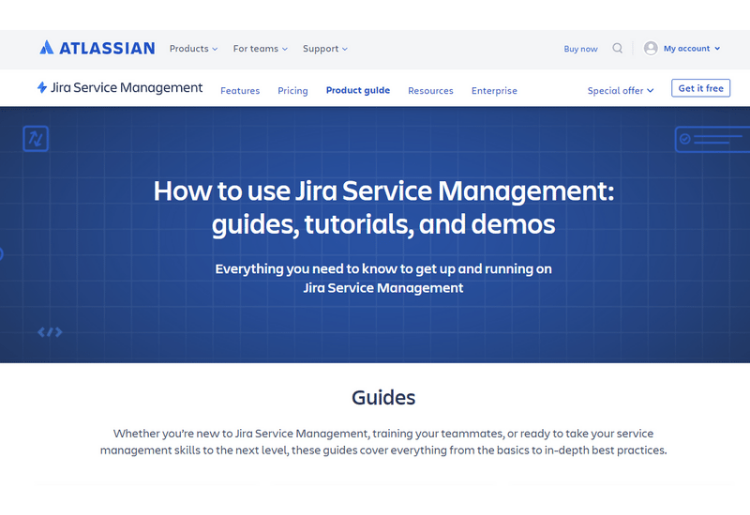Click the checklist card icon in banner
This screenshot has height=515, width=750.
(x=711, y=139)
